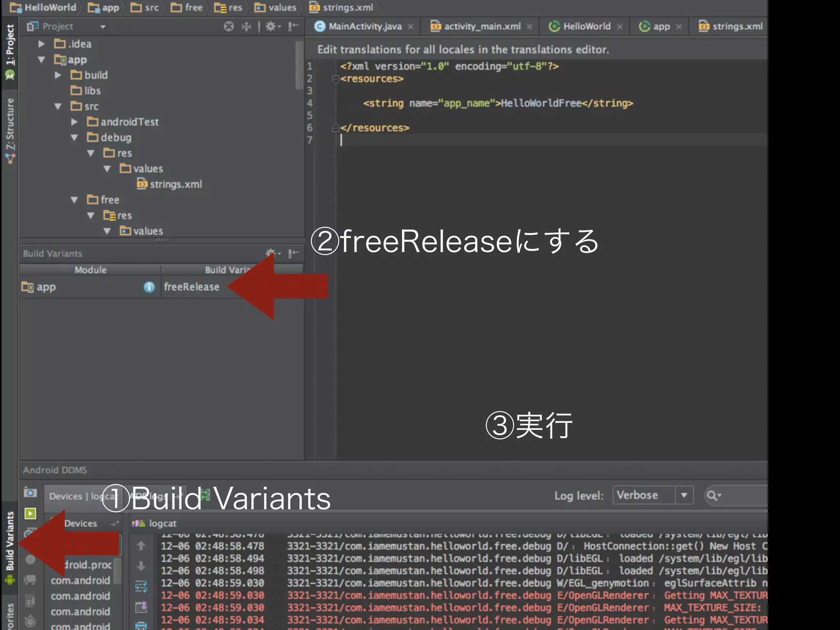Close the MainActivity.java tab

411,27
